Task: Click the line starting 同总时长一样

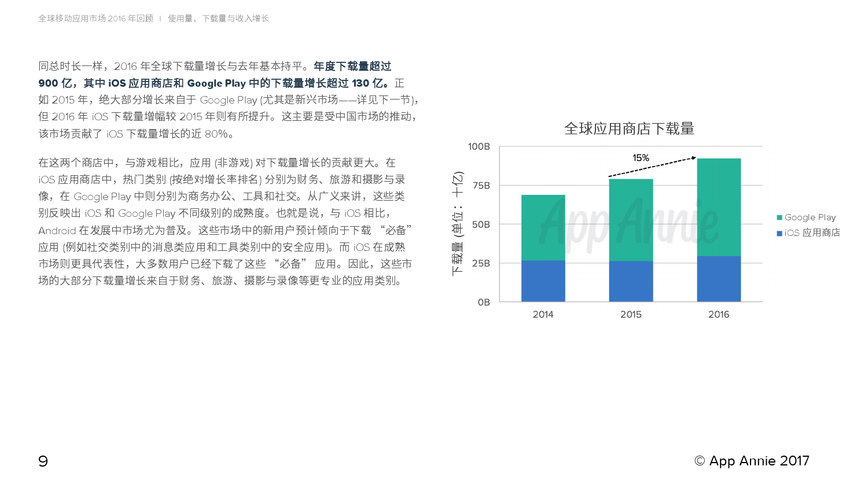Action: pos(215,66)
